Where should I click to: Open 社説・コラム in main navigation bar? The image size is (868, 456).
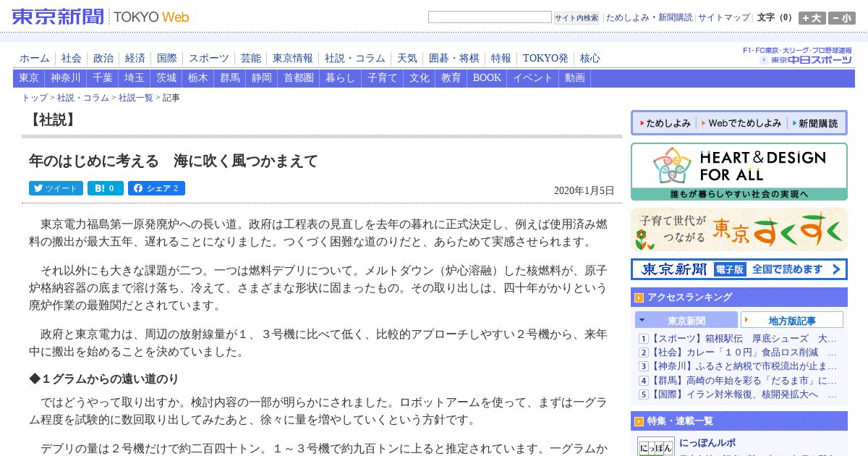point(355,58)
